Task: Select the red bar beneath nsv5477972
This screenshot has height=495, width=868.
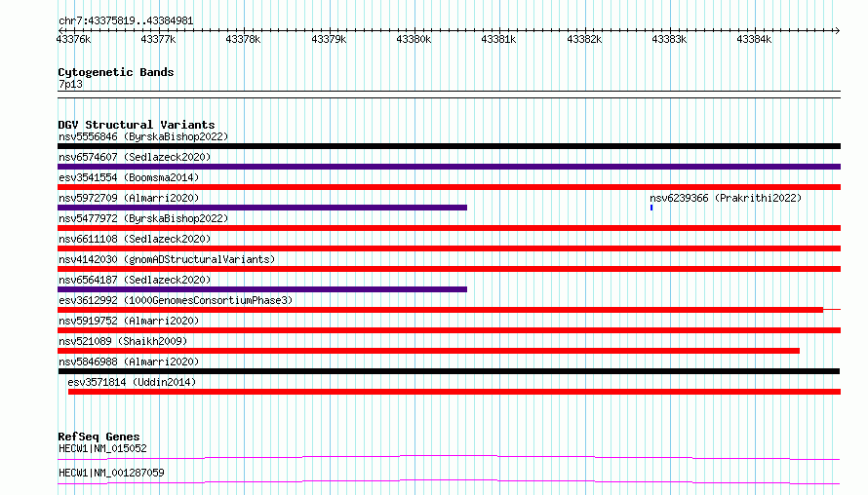Action: [449, 228]
